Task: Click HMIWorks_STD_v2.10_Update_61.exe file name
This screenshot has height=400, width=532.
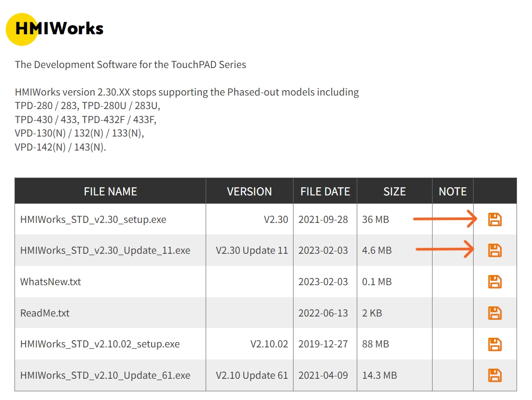Action: (x=105, y=375)
